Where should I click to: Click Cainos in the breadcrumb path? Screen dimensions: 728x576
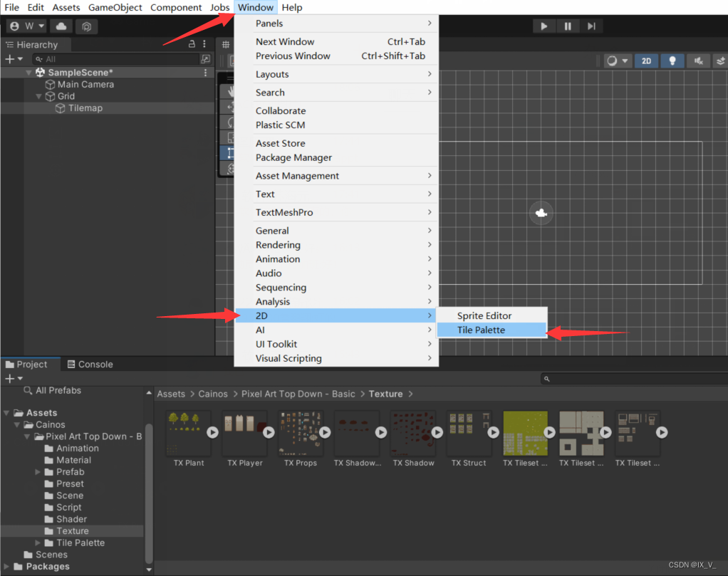(x=213, y=394)
